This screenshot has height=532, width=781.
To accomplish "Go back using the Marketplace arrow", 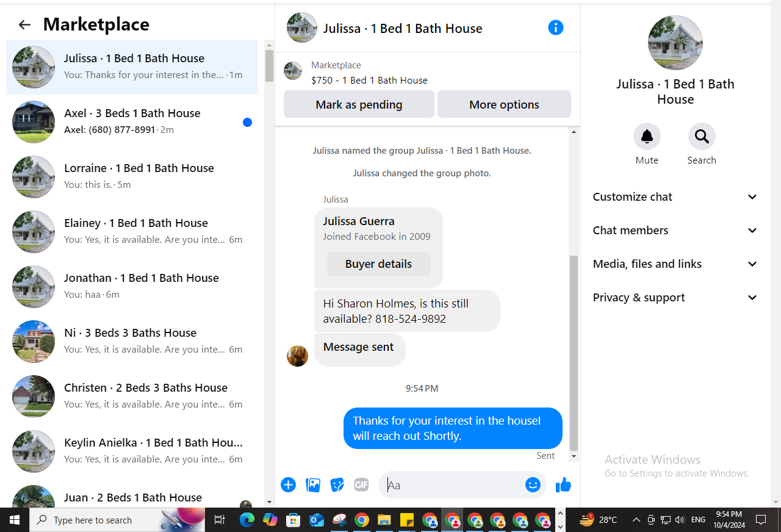I will [x=24, y=24].
